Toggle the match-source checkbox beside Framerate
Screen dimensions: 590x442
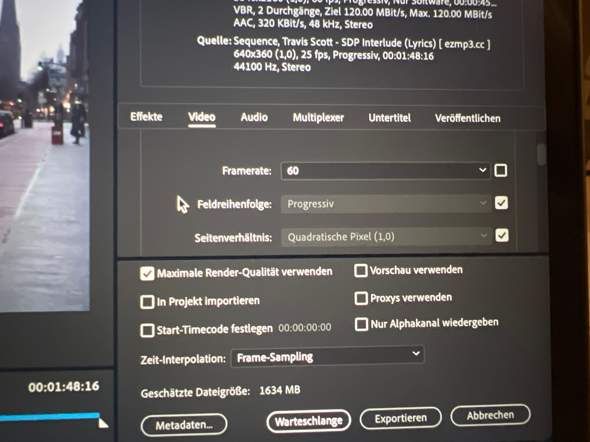click(x=500, y=170)
